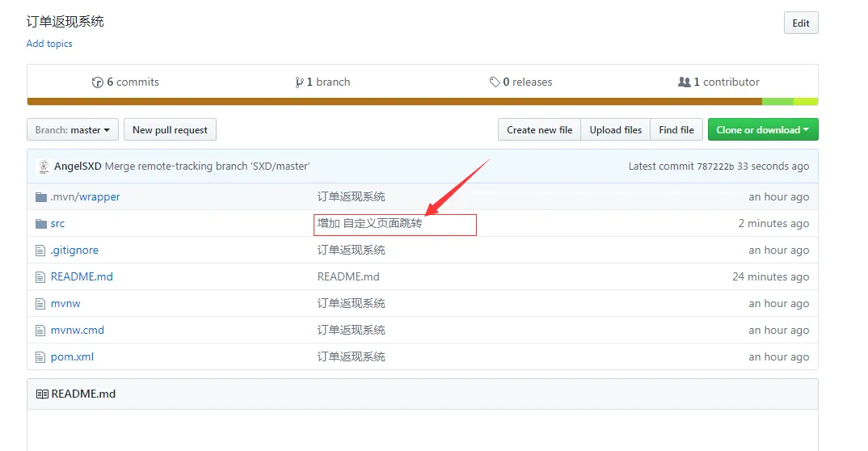Click the 2 minutes ago timestamp
Image resolution: width=868 pixels, height=451 pixels.
[x=773, y=224]
